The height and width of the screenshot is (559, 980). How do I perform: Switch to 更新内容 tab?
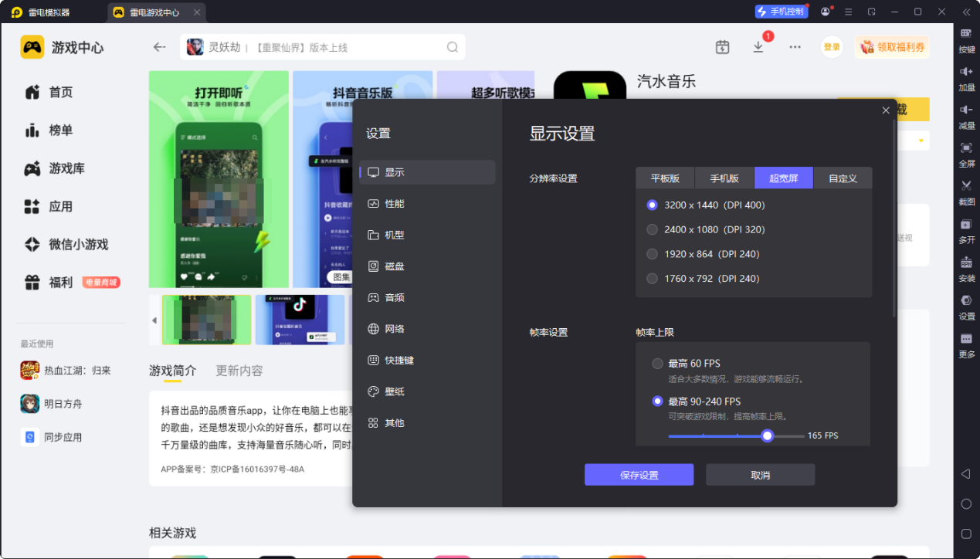point(239,371)
